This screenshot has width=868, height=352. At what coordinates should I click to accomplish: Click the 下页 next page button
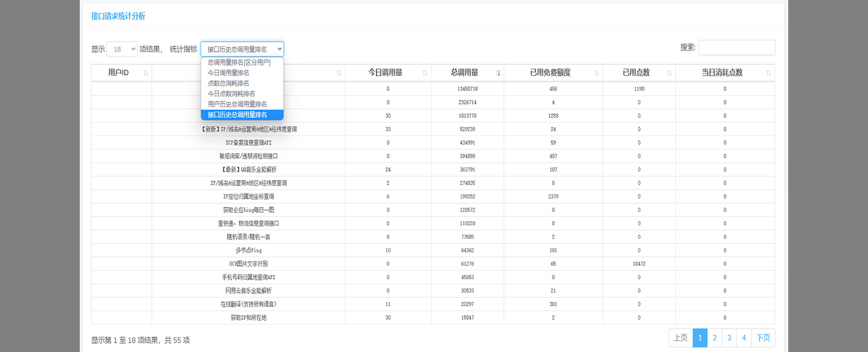[x=763, y=338]
